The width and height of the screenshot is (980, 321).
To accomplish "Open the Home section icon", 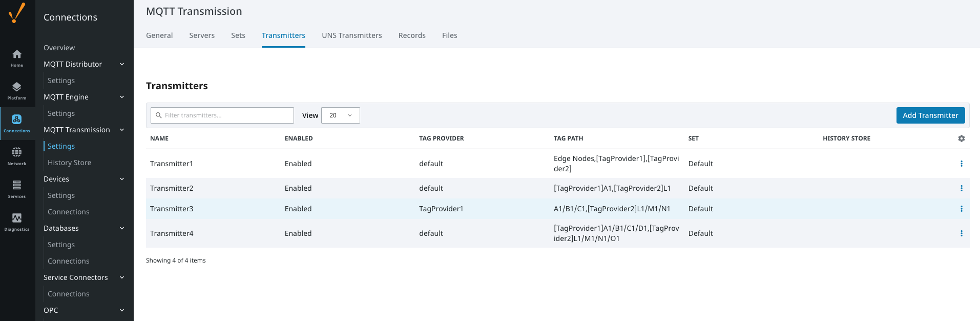I will (x=17, y=58).
